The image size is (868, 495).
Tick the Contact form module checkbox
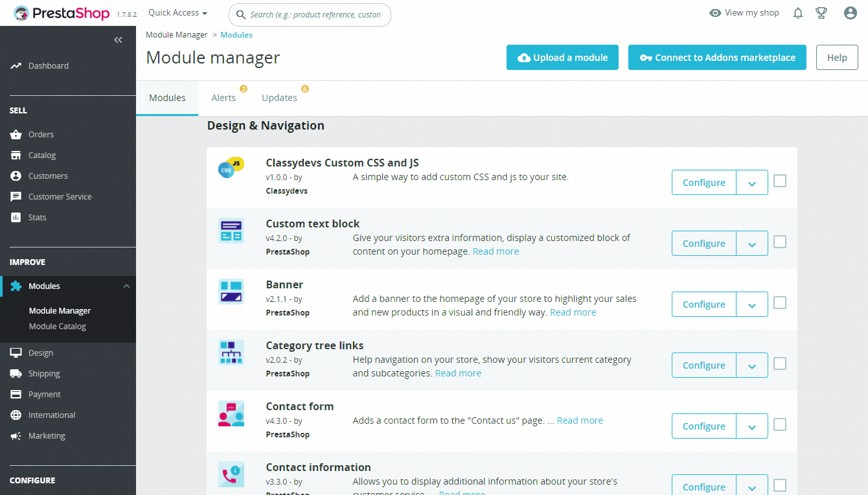click(x=780, y=424)
